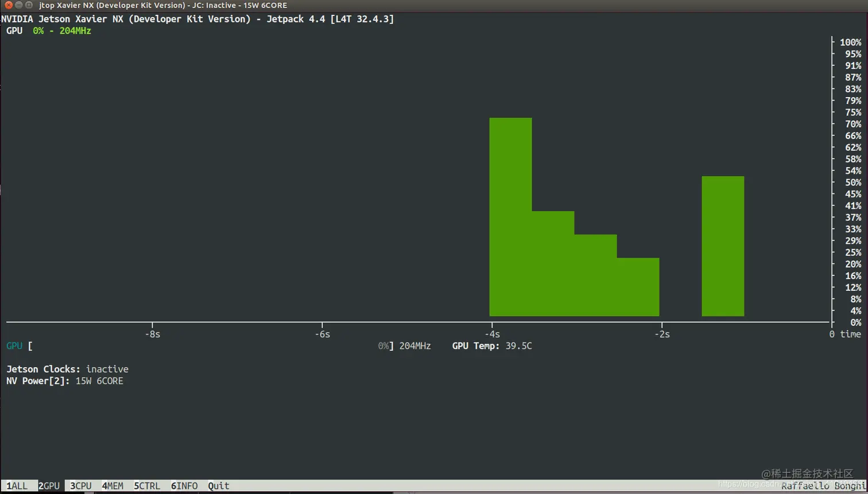Click the -4s time axis label

(492, 334)
